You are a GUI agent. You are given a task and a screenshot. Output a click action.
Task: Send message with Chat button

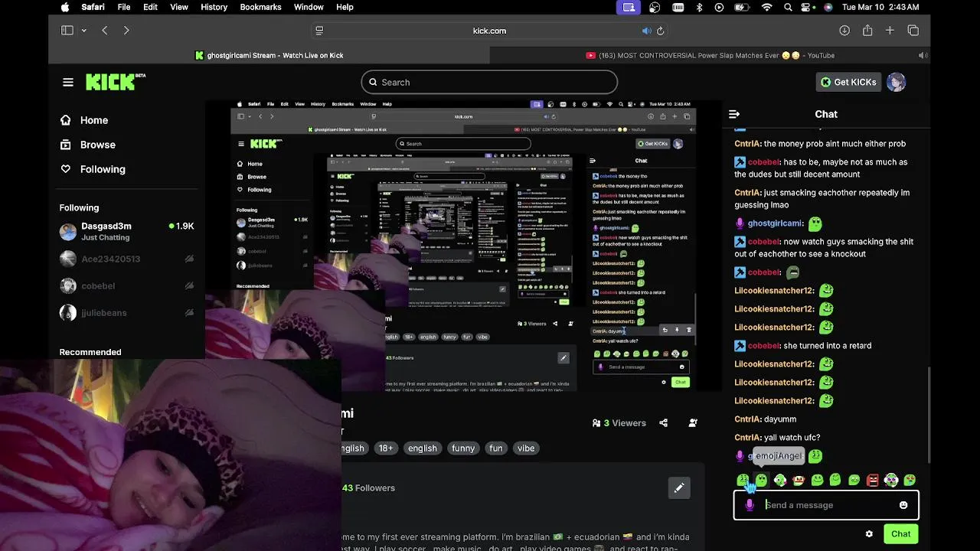tap(900, 534)
